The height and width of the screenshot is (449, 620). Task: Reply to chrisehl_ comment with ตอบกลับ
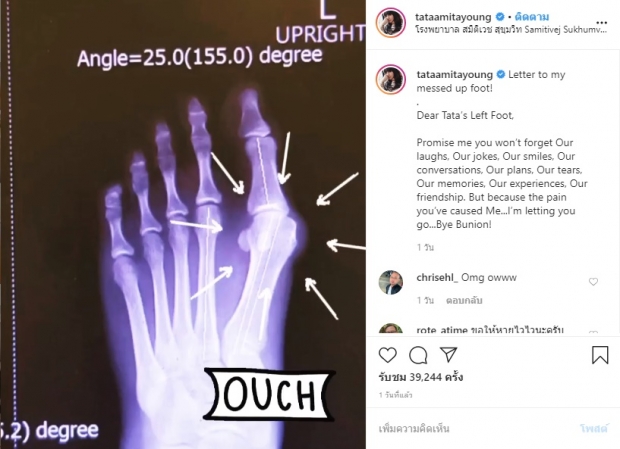[464, 300]
